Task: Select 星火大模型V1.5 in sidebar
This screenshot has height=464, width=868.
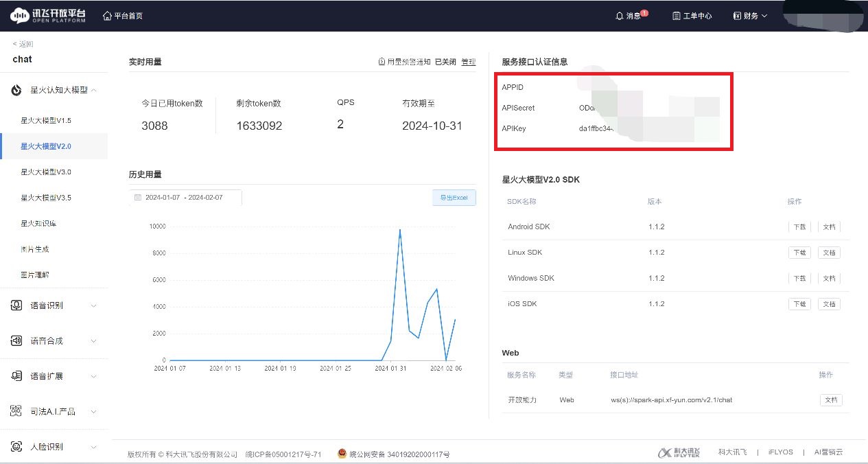Action: pyautogui.click(x=46, y=120)
